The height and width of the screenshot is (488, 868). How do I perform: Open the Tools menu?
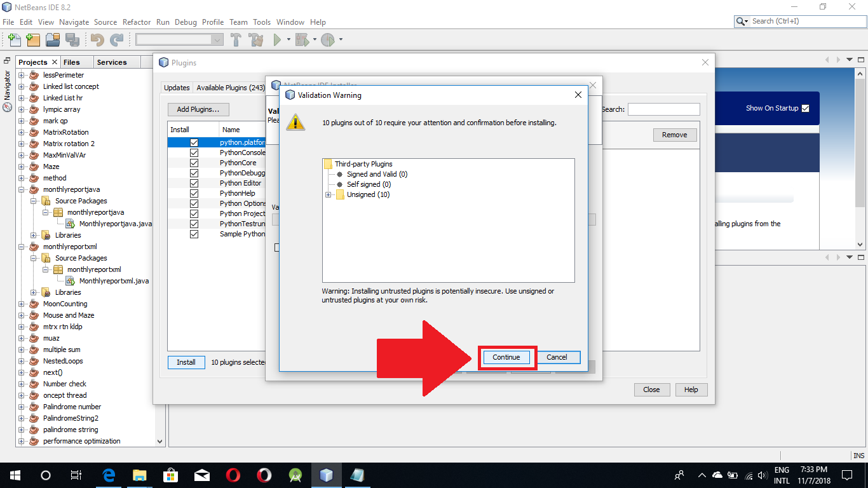[262, 22]
